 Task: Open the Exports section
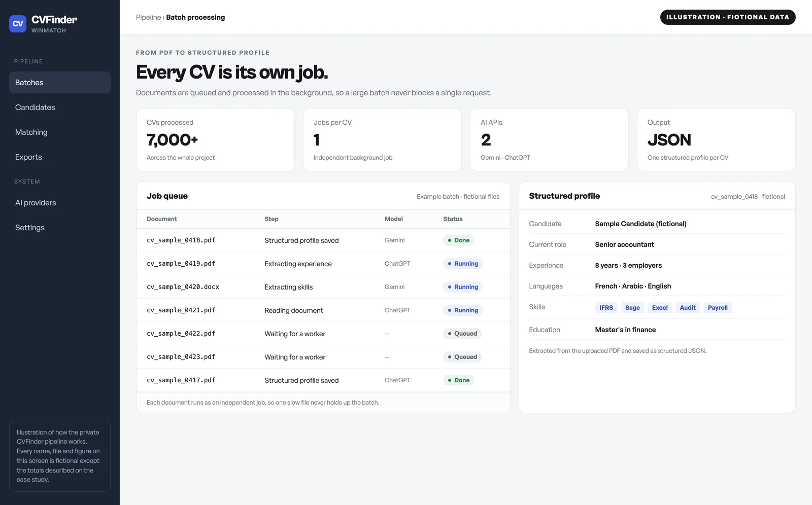pos(60,157)
